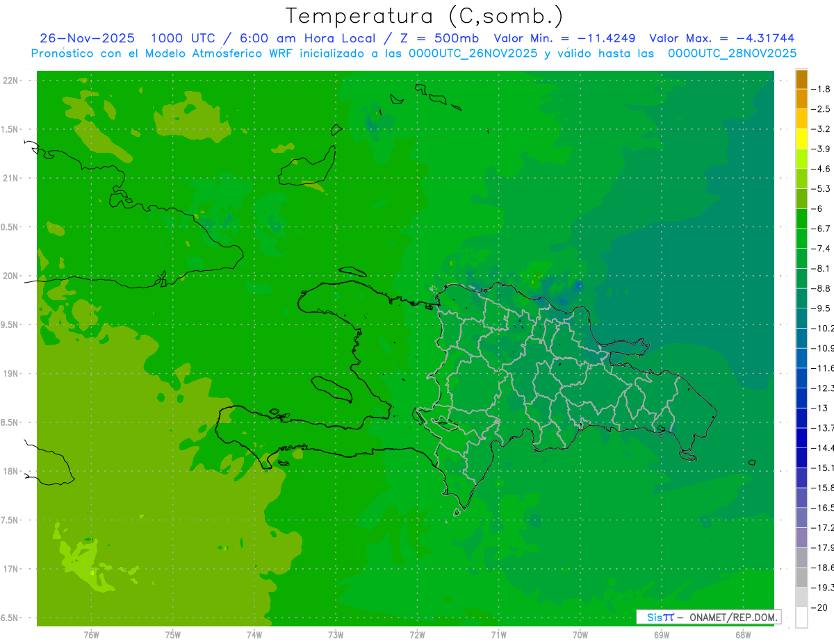This screenshot has height=644, width=834.
Task: Click the "-8.1" colorbar value
Action: point(820,268)
